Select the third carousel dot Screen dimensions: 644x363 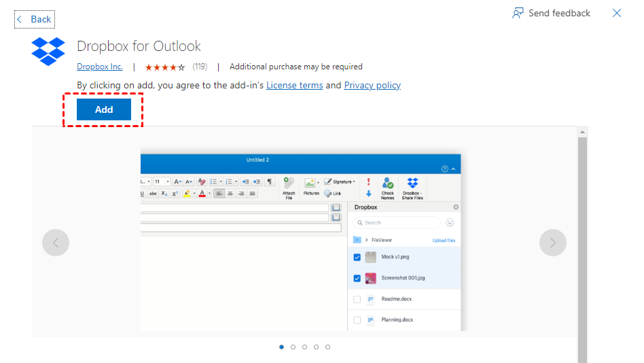(x=304, y=347)
